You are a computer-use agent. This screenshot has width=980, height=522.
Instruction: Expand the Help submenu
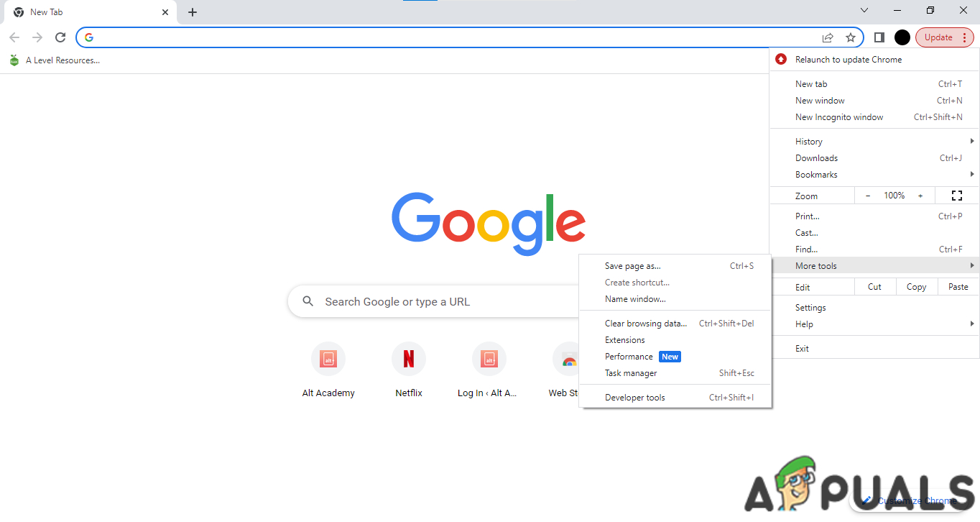(874, 324)
